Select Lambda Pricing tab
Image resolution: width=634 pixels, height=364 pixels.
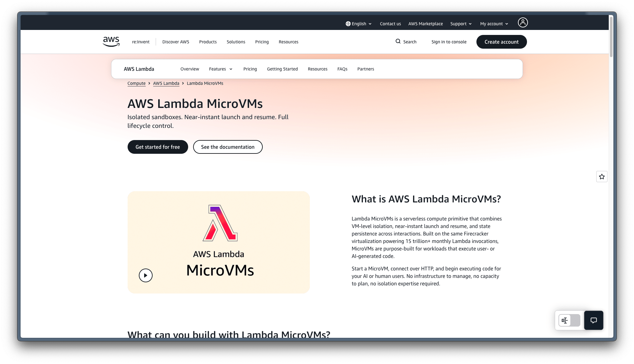coord(250,69)
